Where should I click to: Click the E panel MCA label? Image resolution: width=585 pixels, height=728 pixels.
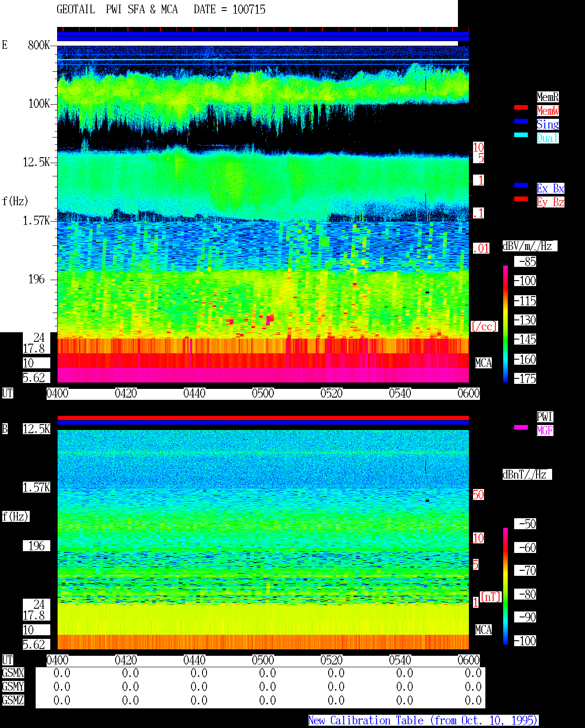pyautogui.click(x=484, y=363)
